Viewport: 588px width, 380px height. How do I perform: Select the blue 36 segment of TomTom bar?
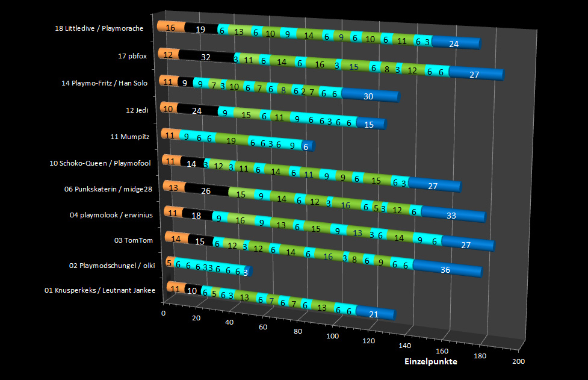click(445, 270)
